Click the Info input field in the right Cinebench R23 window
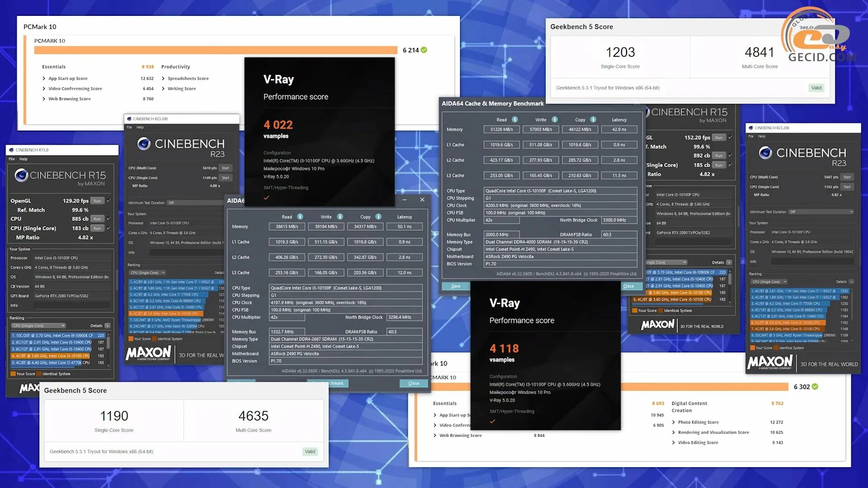868x488 pixels. (812, 262)
